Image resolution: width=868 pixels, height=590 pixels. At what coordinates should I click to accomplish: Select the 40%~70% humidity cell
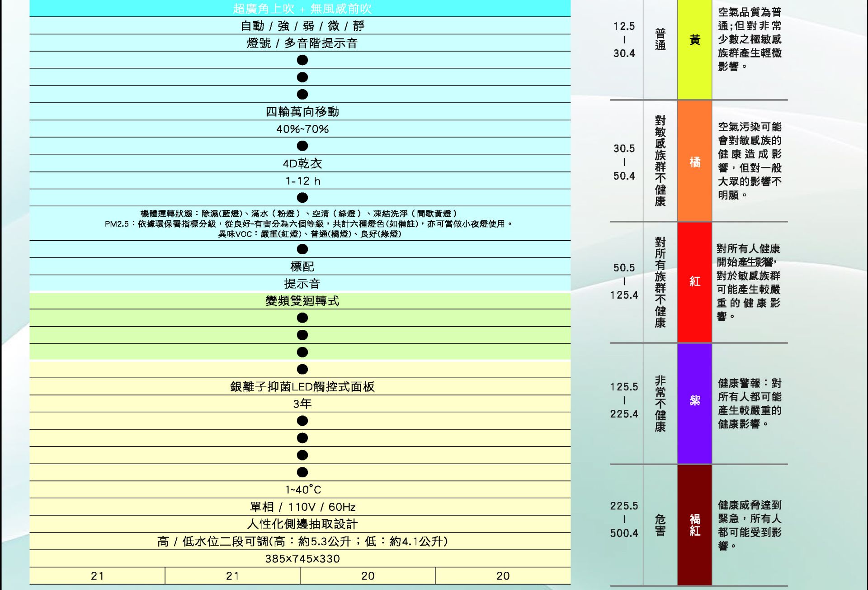point(302,129)
